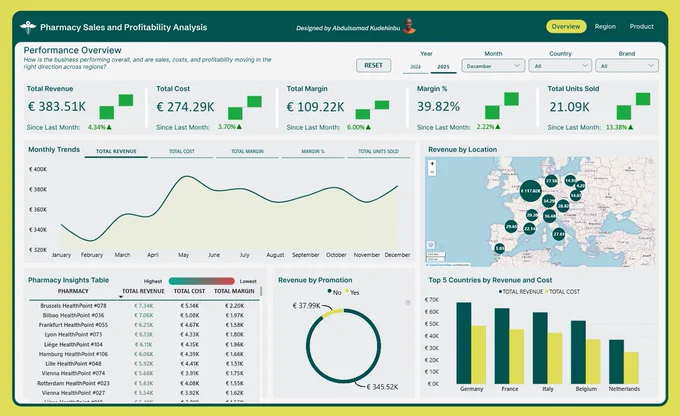Click up arrow beside 13.38% units change
This screenshot has width=680, height=416.
[x=631, y=127]
